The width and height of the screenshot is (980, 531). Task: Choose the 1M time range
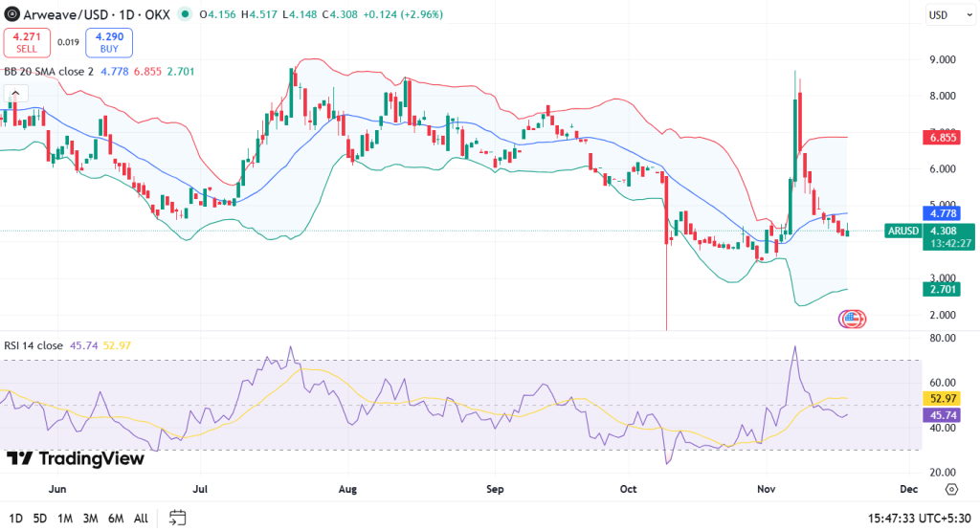65,519
